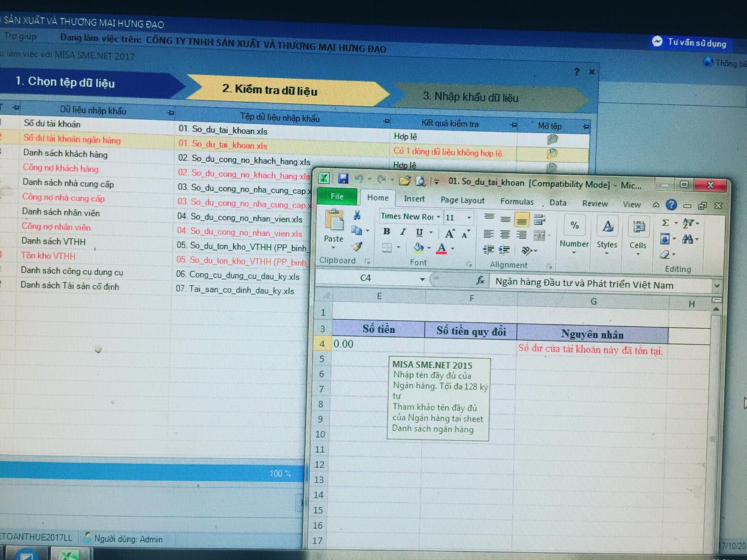Open Font dialog launcher
Image resolution: width=747 pixels, height=560 pixels.
[468, 264]
